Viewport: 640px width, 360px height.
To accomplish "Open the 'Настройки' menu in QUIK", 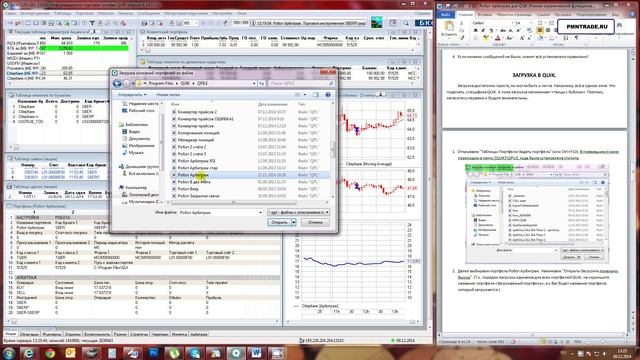I will [222, 13].
